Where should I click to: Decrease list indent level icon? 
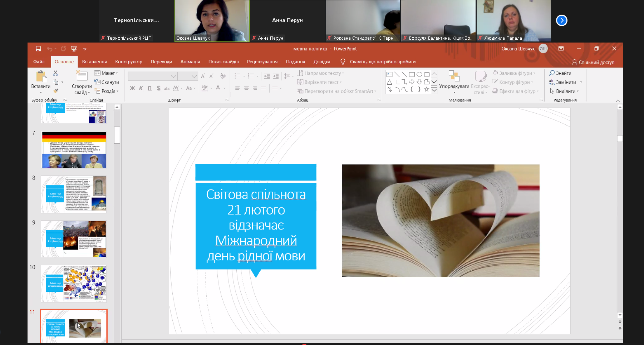point(267,76)
